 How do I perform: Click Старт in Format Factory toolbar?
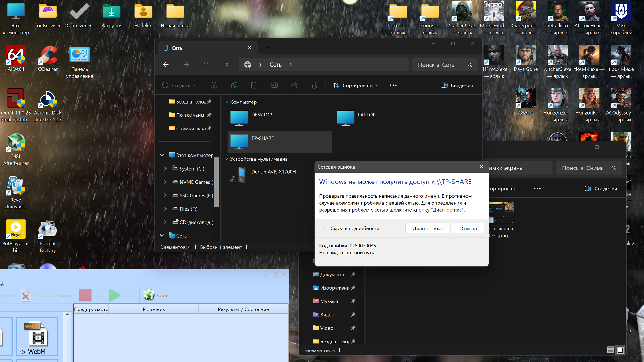click(x=122, y=295)
